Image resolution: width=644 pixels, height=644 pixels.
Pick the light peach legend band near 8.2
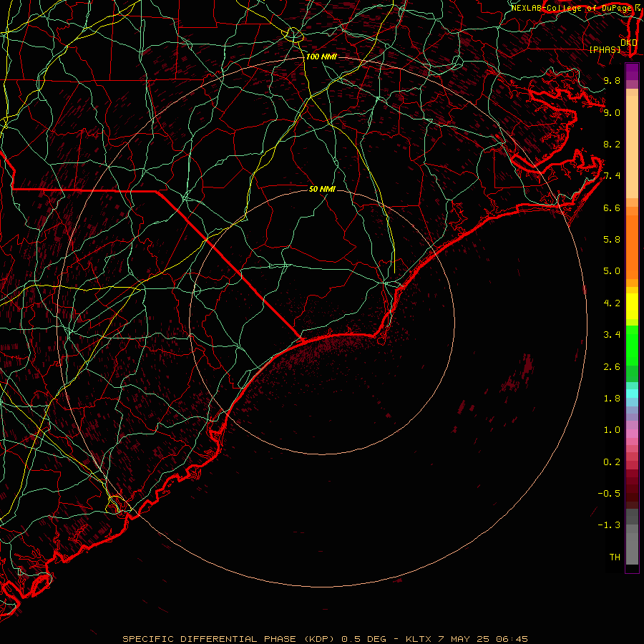point(632,147)
